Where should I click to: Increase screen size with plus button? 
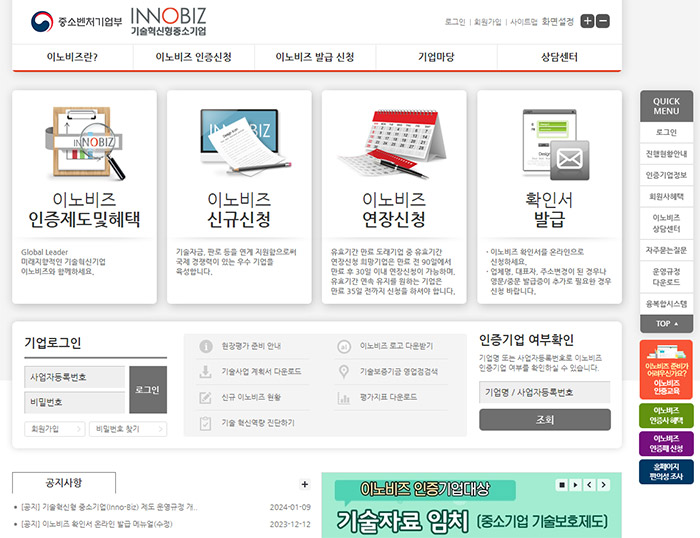click(587, 21)
